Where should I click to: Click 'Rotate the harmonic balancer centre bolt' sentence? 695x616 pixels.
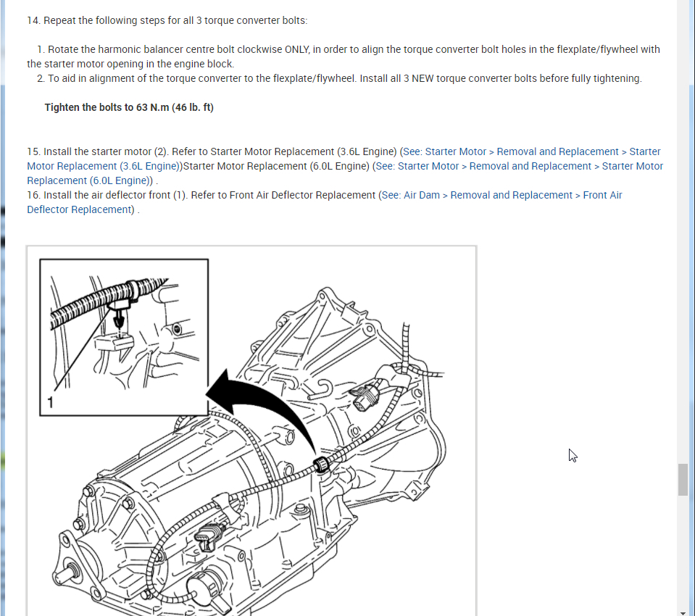(x=344, y=57)
